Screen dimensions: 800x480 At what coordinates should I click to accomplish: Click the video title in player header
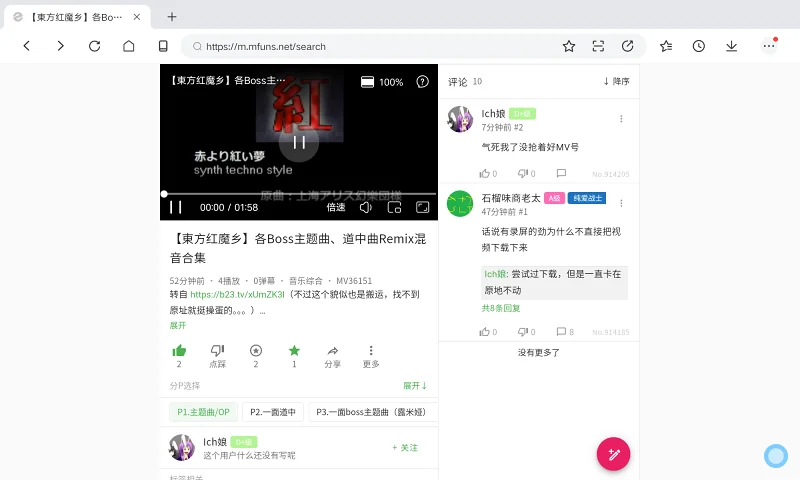227,81
